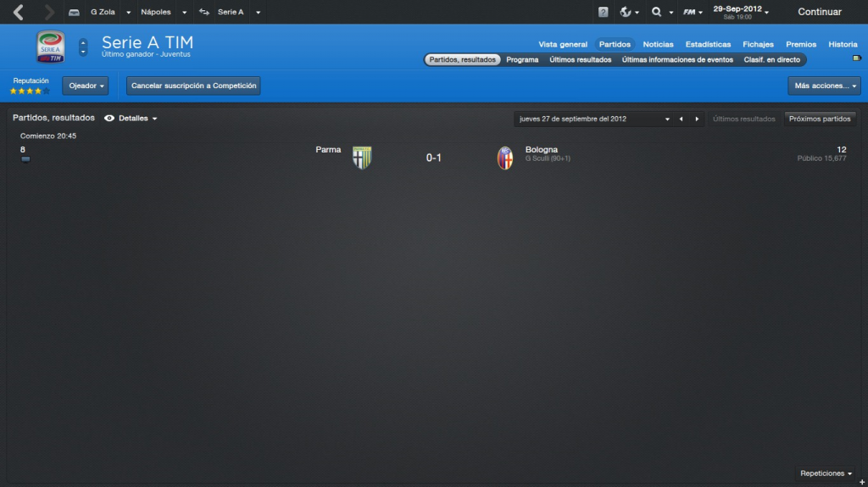This screenshot has height=487, width=868.
Task: Open the help question mark icon
Action: pyautogui.click(x=603, y=12)
